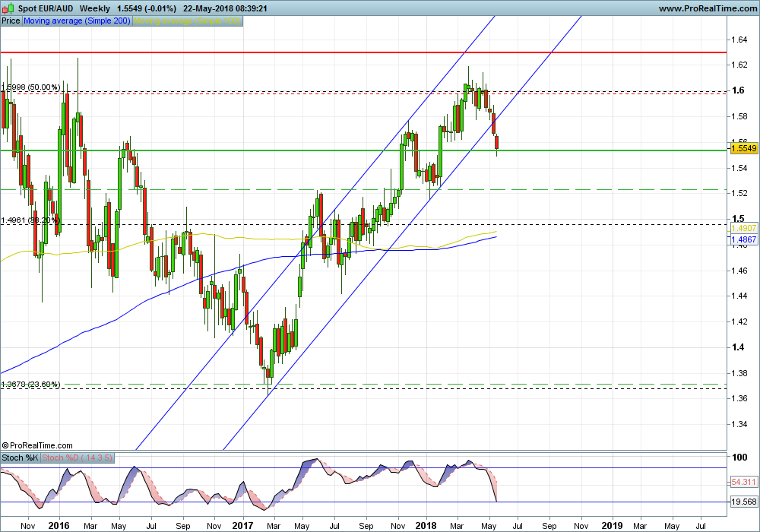760x532 pixels.
Task: Click the 22-May-2018 08:39:21 timestamp
Action: (226, 8)
